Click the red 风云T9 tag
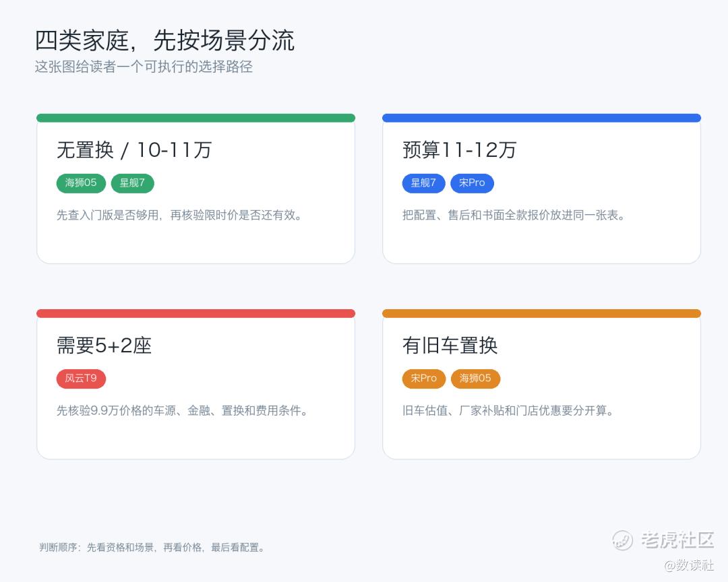The height and width of the screenshot is (582, 728). 81,379
